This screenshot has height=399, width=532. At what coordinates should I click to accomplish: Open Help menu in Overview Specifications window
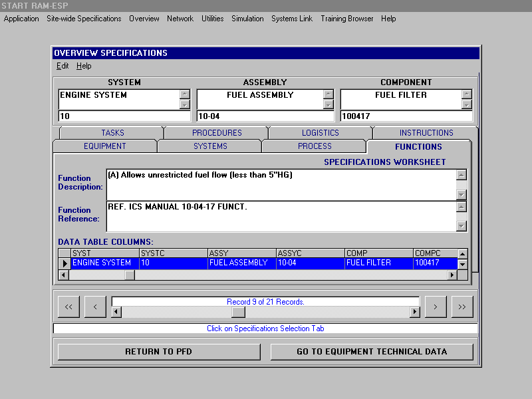(x=84, y=66)
